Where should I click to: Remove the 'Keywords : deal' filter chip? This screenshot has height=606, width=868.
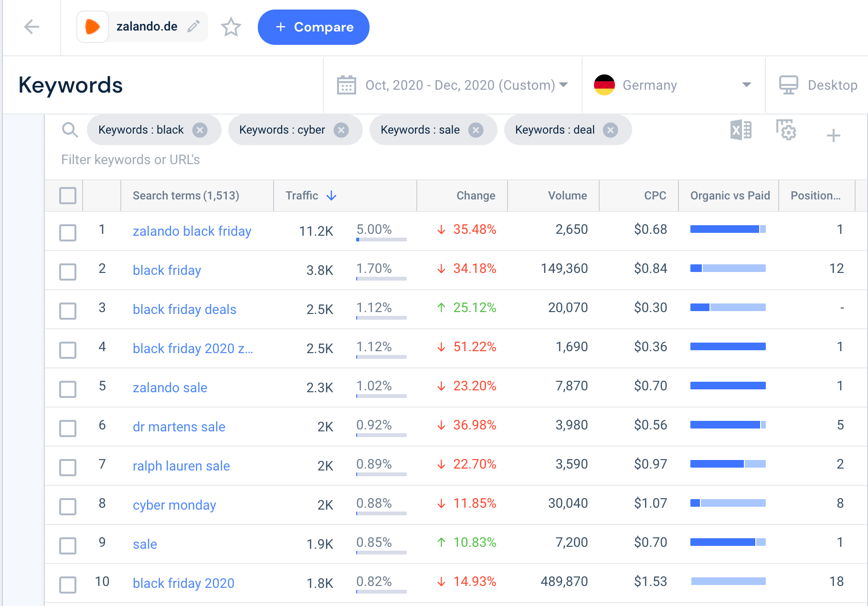coord(610,130)
